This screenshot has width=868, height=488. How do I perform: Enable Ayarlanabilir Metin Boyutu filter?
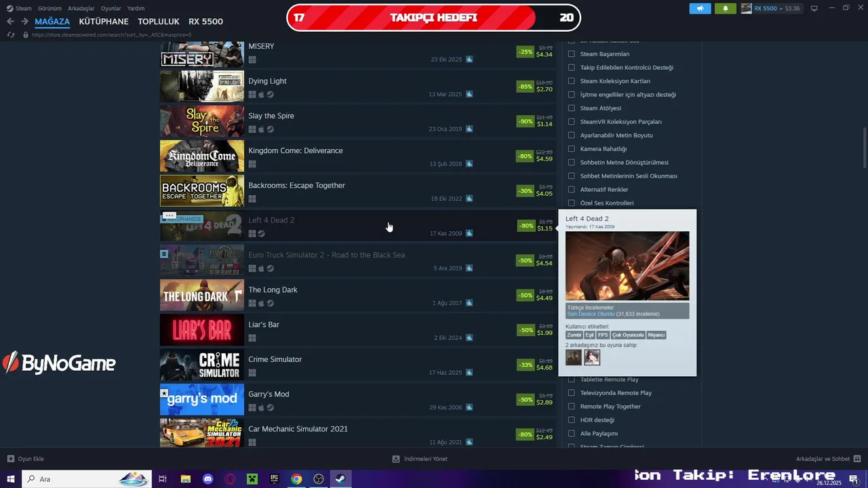click(572, 135)
